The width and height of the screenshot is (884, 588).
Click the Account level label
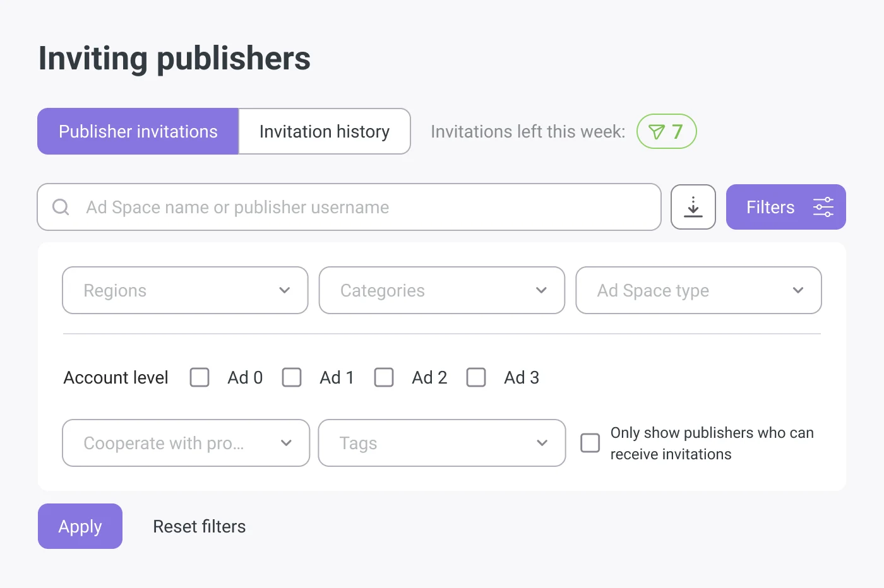pyautogui.click(x=116, y=377)
